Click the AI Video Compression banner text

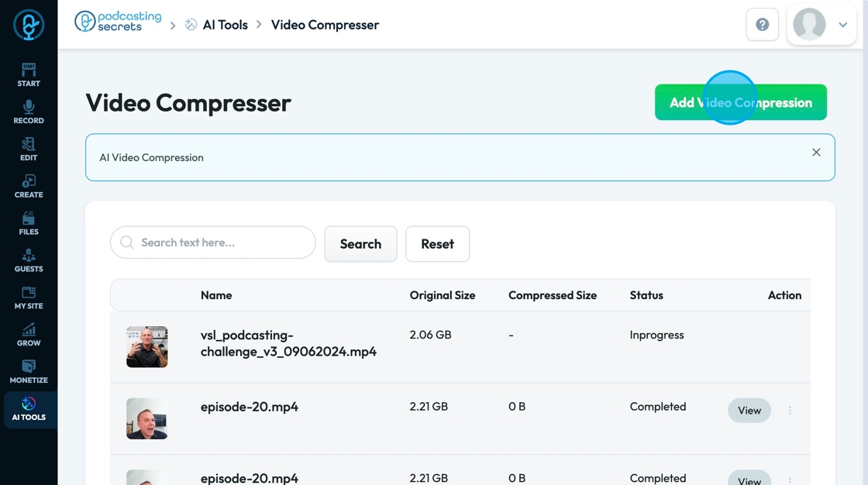click(x=152, y=158)
